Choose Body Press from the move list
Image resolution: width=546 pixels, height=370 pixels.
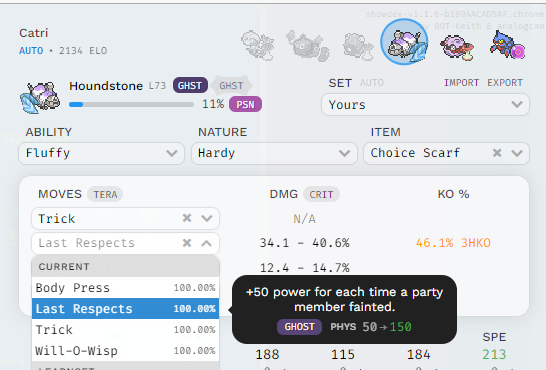(x=125, y=288)
